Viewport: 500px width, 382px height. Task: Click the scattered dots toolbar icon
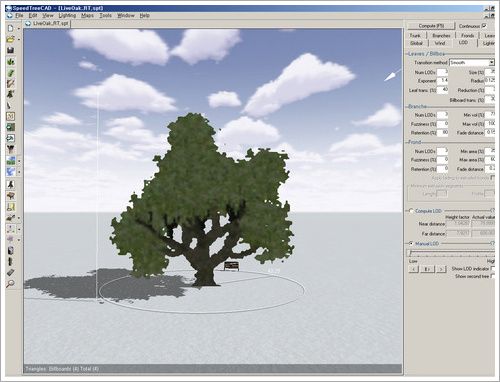(x=11, y=229)
